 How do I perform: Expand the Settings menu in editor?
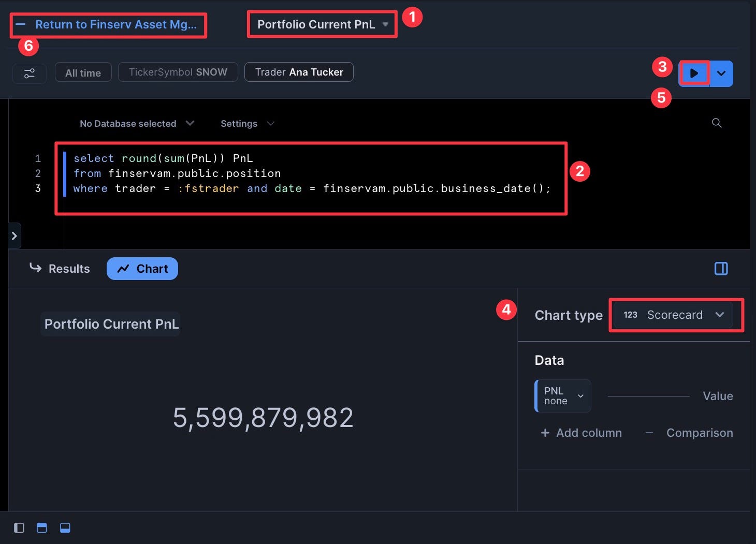point(247,123)
